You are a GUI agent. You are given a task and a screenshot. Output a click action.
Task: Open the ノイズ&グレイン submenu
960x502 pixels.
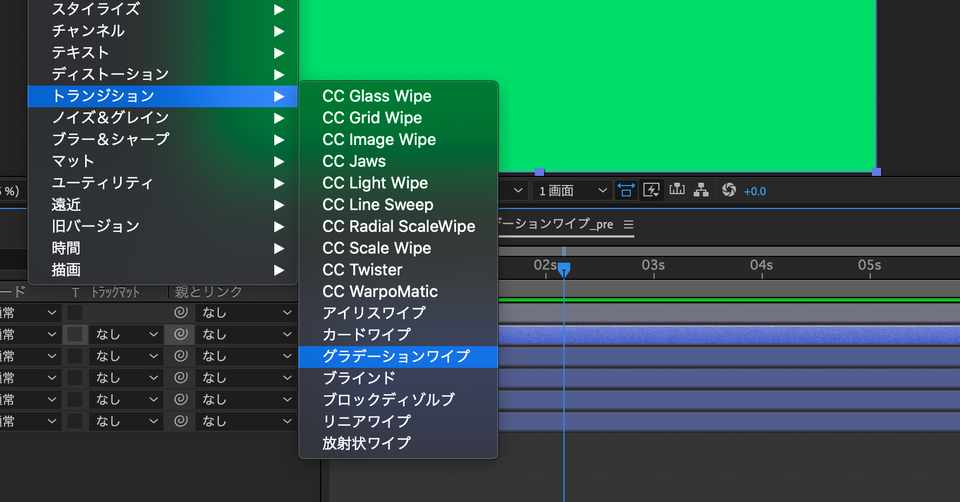pos(163,118)
